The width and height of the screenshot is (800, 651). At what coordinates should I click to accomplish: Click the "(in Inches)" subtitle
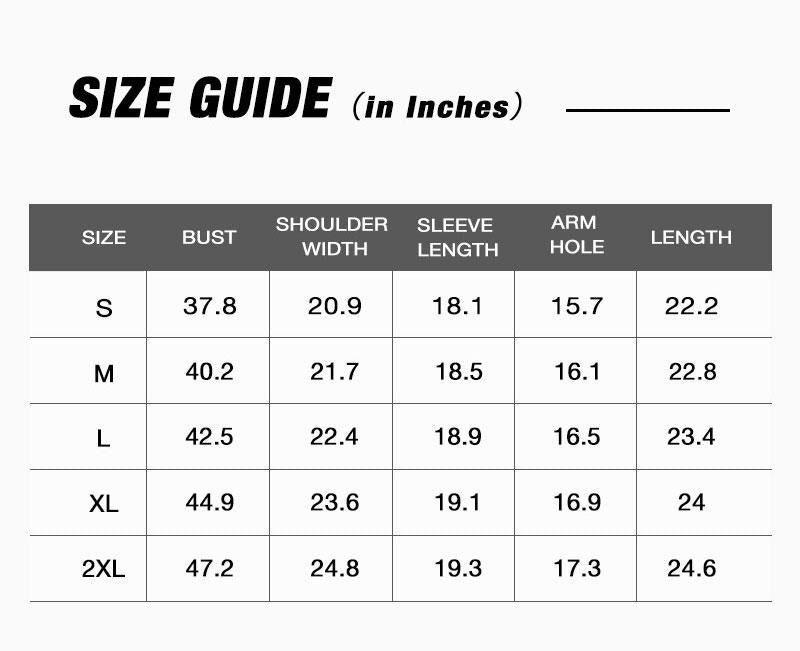[x=438, y=106]
